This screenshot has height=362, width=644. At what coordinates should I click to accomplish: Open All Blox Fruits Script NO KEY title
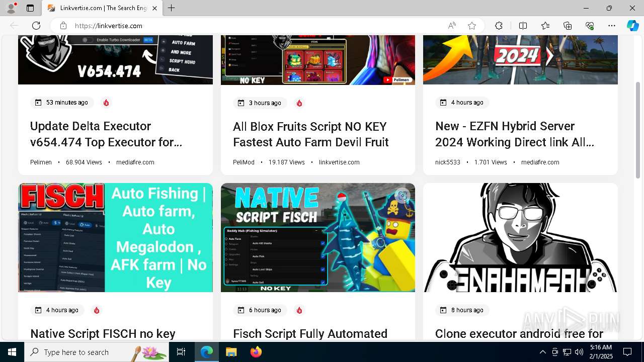tap(311, 134)
